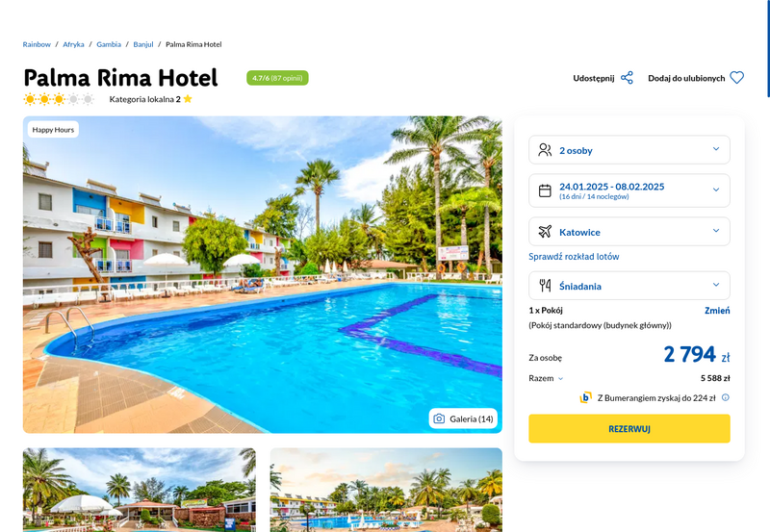Click the airplane icon in the Katowice field
The width and height of the screenshot is (770, 532).
click(545, 232)
